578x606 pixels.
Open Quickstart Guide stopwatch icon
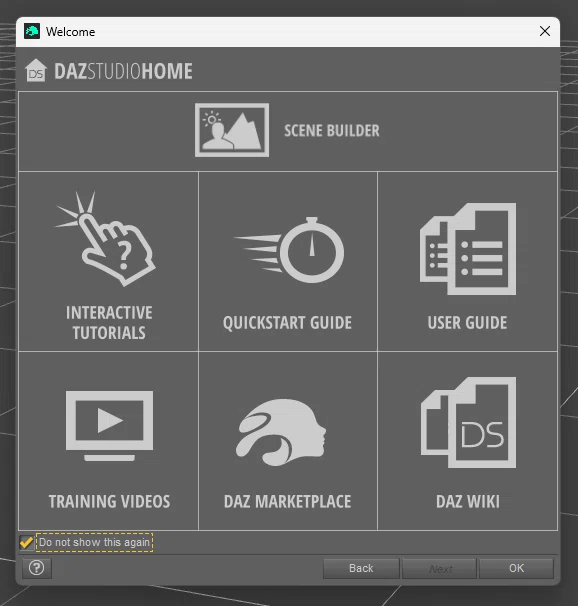tap(289, 250)
